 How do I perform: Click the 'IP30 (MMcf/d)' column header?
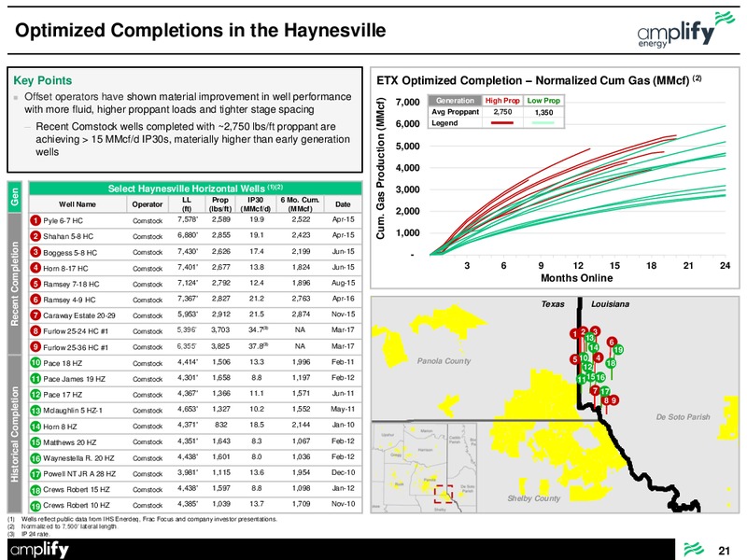click(255, 204)
